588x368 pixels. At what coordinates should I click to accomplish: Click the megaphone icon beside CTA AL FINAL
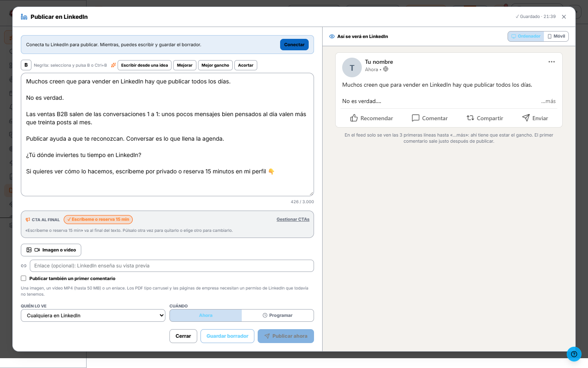(x=28, y=220)
